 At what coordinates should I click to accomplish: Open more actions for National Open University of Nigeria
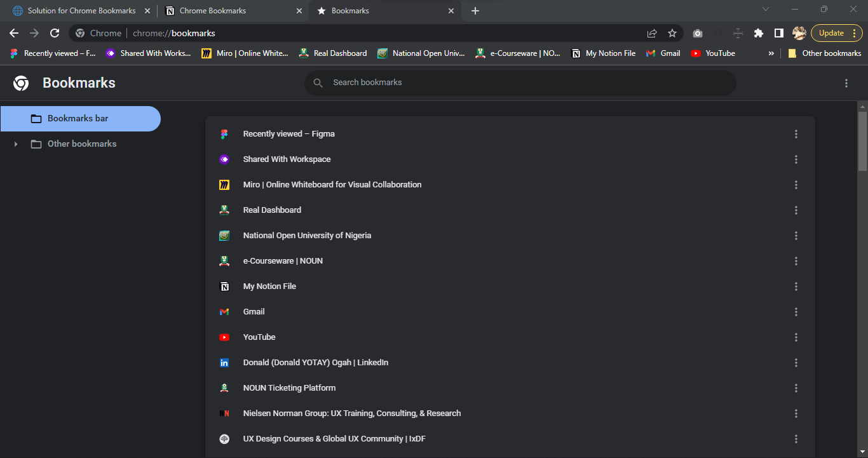pos(796,236)
